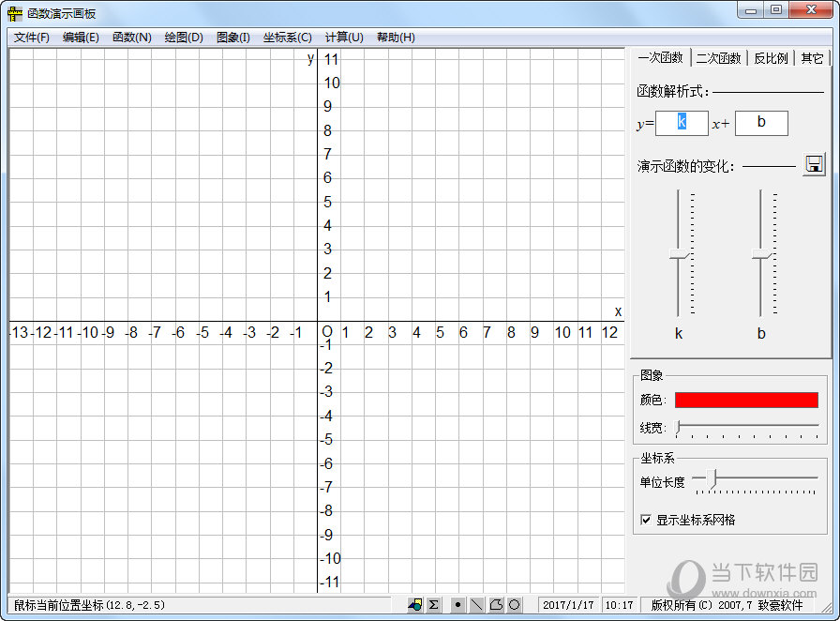The width and height of the screenshot is (840, 621).
Task: Open the 函数(N) menu
Action: click(132, 38)
